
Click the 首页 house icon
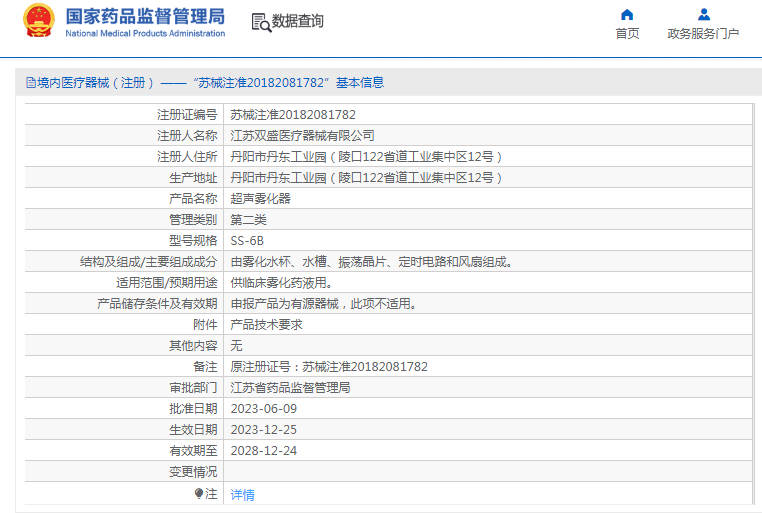coord(627,14)
